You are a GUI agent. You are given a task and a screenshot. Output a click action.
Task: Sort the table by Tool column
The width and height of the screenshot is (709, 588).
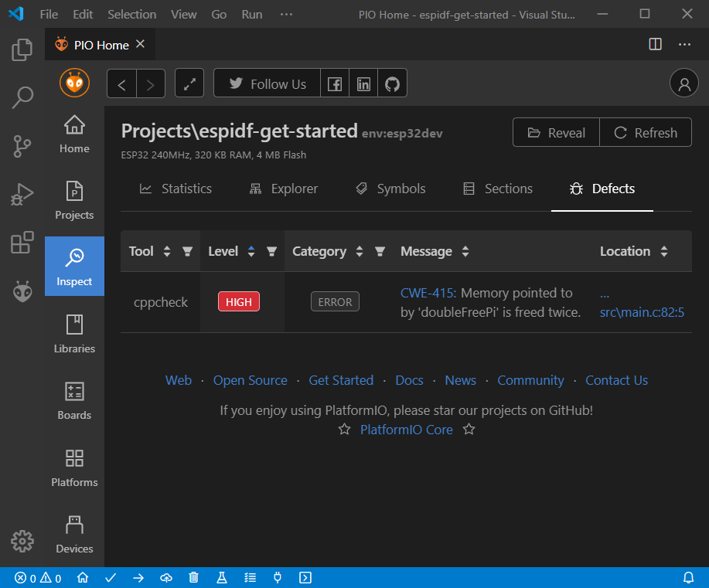[167, 251]
